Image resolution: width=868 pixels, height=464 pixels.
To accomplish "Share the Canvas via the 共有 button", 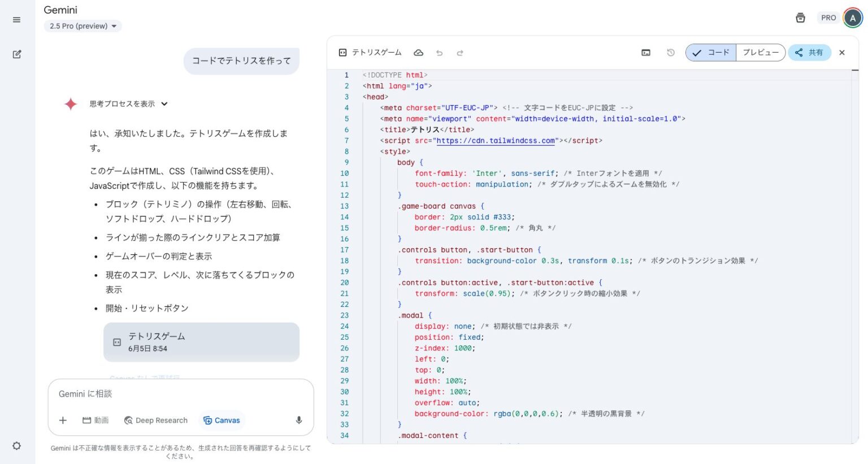I will coord(809,53).
